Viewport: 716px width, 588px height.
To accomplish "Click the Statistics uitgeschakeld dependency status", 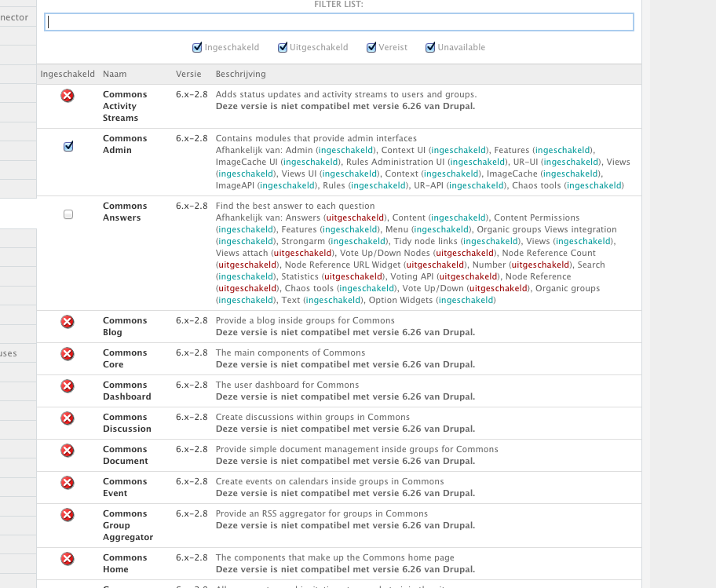I will (353, 276).
